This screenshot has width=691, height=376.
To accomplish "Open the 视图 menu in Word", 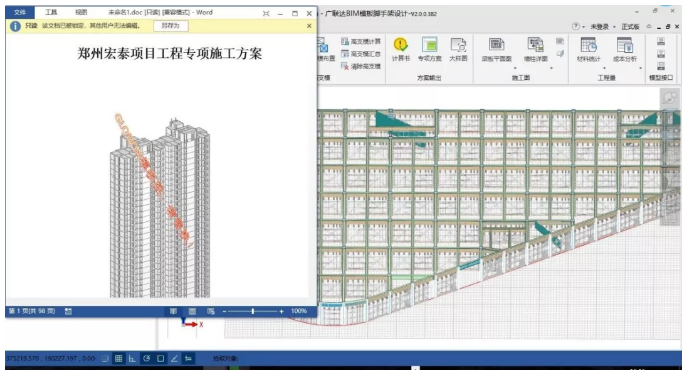I will click(x=81, y=12).
